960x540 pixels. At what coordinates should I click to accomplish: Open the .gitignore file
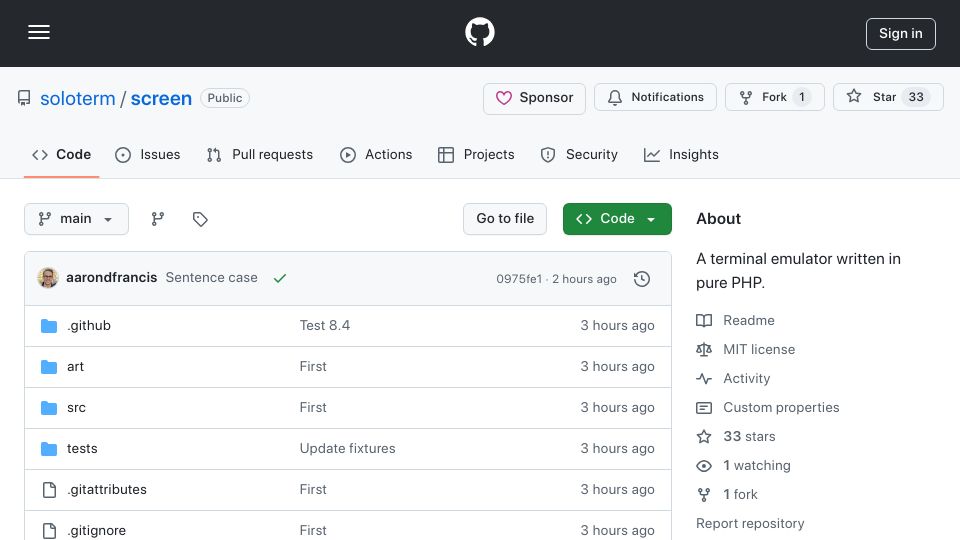click(96, 531)
